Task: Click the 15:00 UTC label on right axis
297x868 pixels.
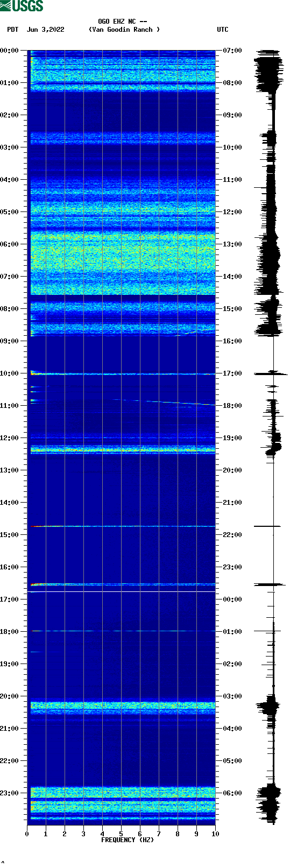Action: pyautogui.click(x=232, y=309)
